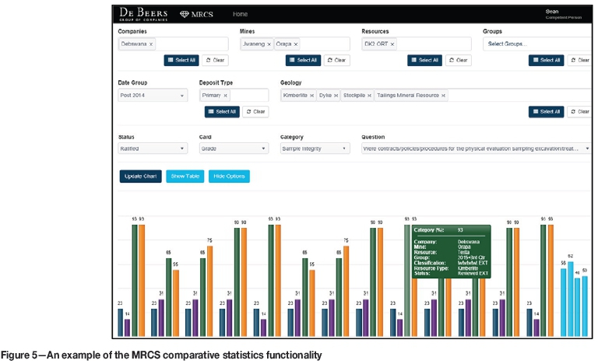The image size is (598, 364).
Task: Click Select All under Companies
Action: pyautogui.click(x=181, y=61)
